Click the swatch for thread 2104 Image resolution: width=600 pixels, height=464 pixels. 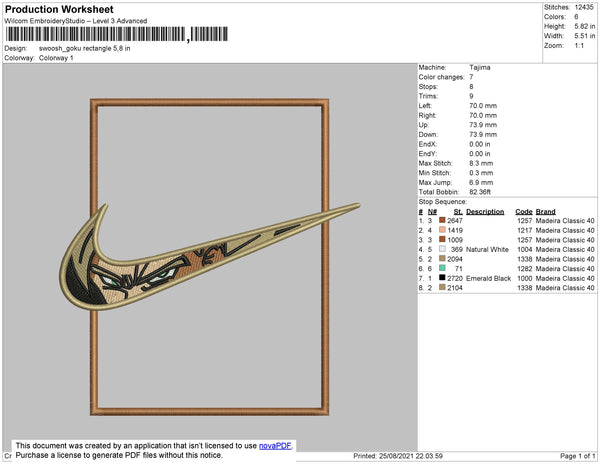(x=442, y=287)
